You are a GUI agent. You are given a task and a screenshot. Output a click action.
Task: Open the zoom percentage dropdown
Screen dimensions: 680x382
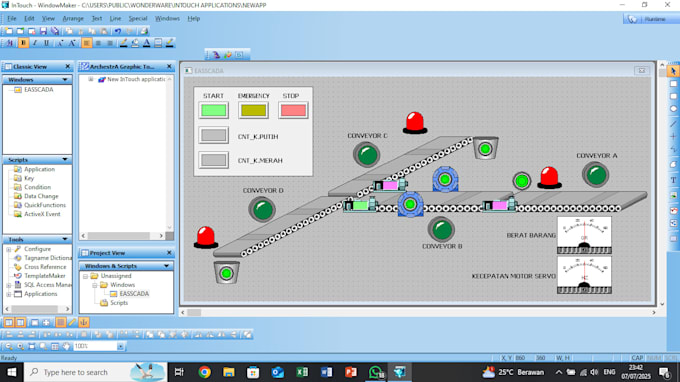coord(120,346)
